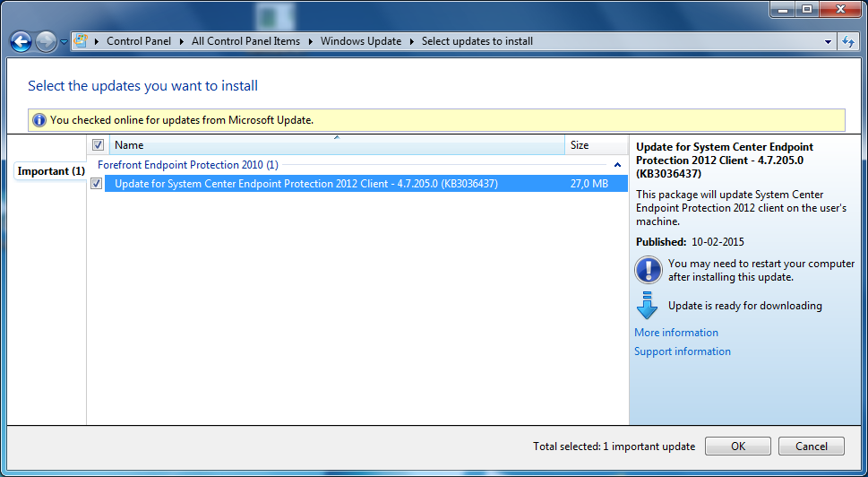The width and height of the screenshot is (868, 477).
Task: Expand arrow after Windows Update breadcrumb
Action: point(412,41)
